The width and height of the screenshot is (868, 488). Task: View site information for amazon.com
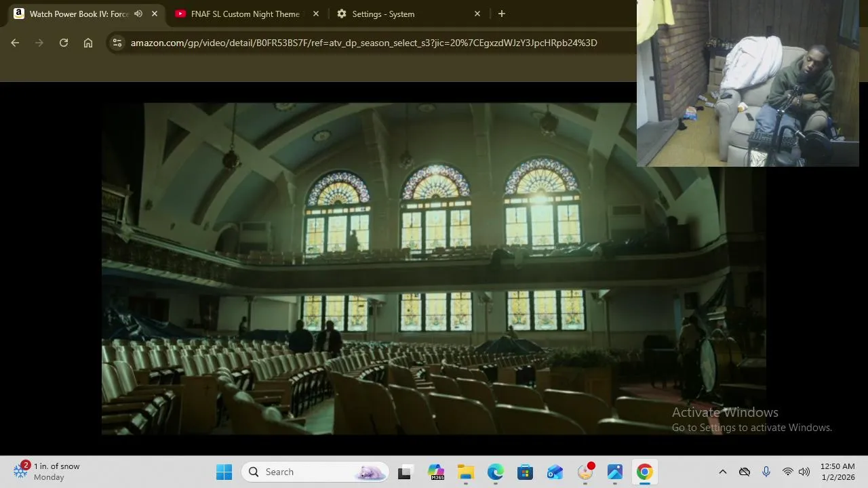(x=117, y=43)
